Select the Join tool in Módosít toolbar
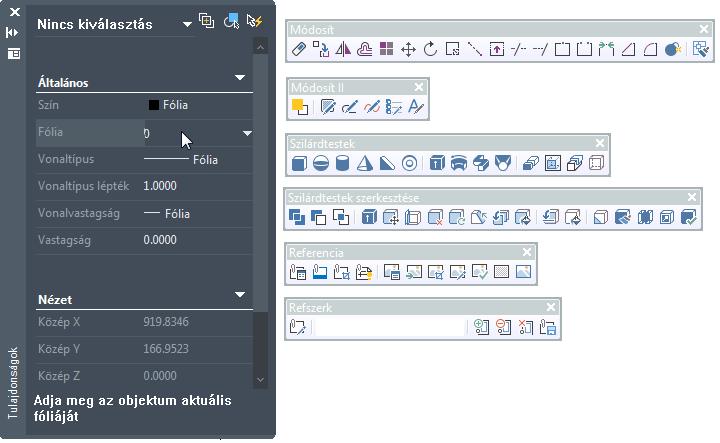 click(606, 49)
